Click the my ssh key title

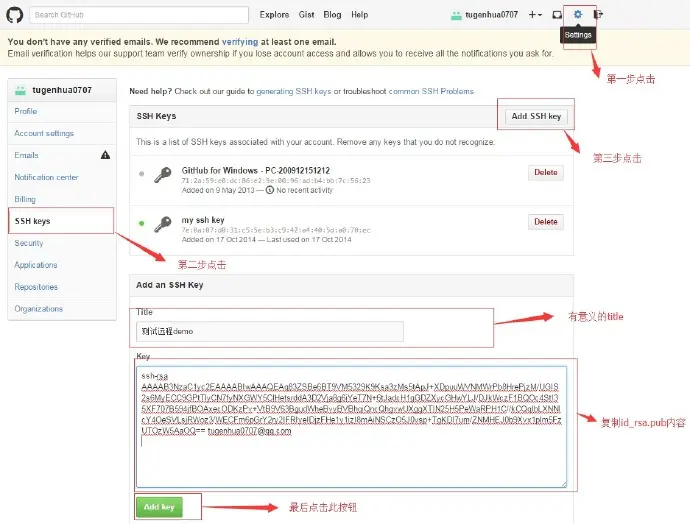click(203, 220)
